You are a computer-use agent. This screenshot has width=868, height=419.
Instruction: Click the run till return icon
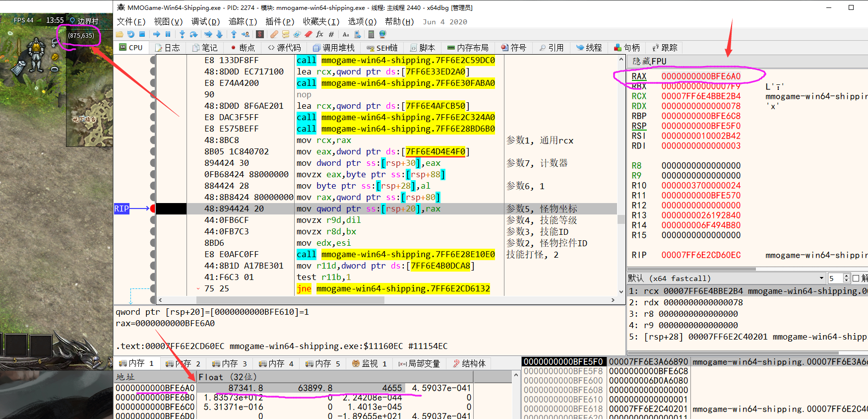point(234,34)
